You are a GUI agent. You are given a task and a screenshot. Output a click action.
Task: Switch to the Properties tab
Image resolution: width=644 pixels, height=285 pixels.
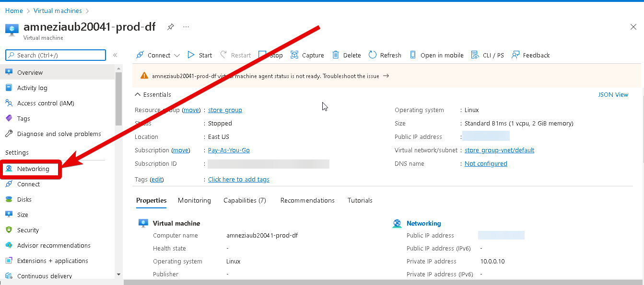click(x=152, y=200)
